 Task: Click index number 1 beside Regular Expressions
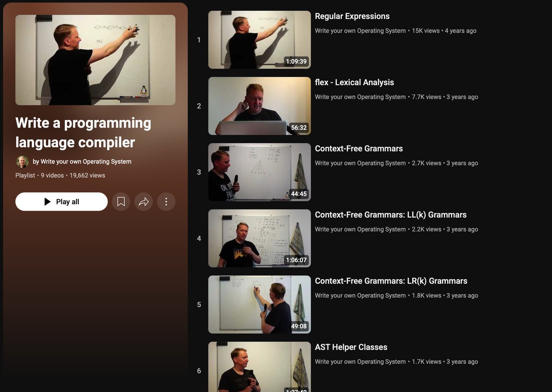[x=199, y=40]
